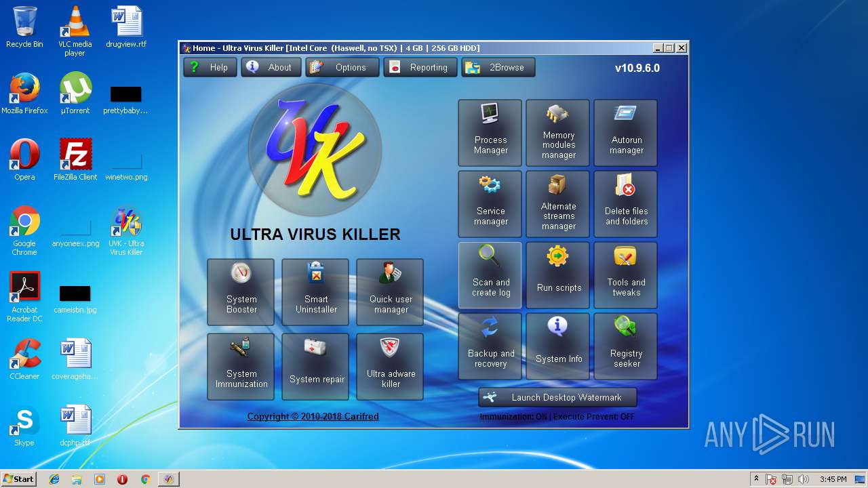Screen dimensions: 868x488
Task: Click the UVK logo image
Action: [315, 150]
